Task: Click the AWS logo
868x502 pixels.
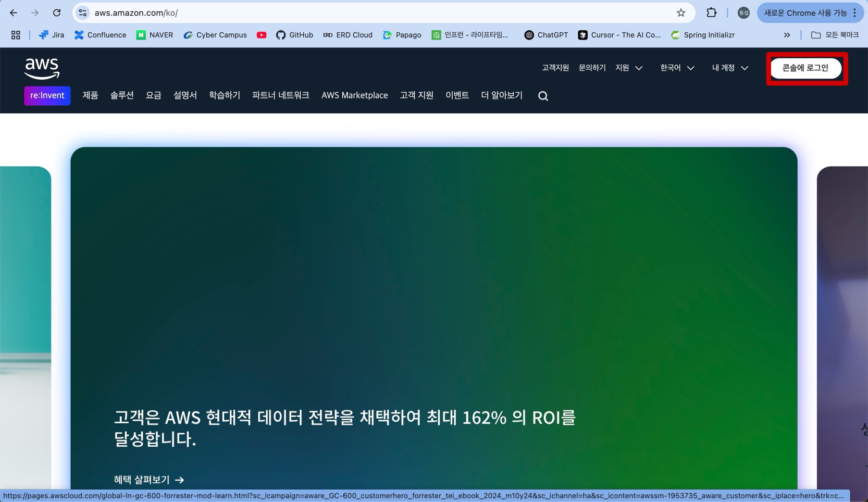Action: coord(42,67)
